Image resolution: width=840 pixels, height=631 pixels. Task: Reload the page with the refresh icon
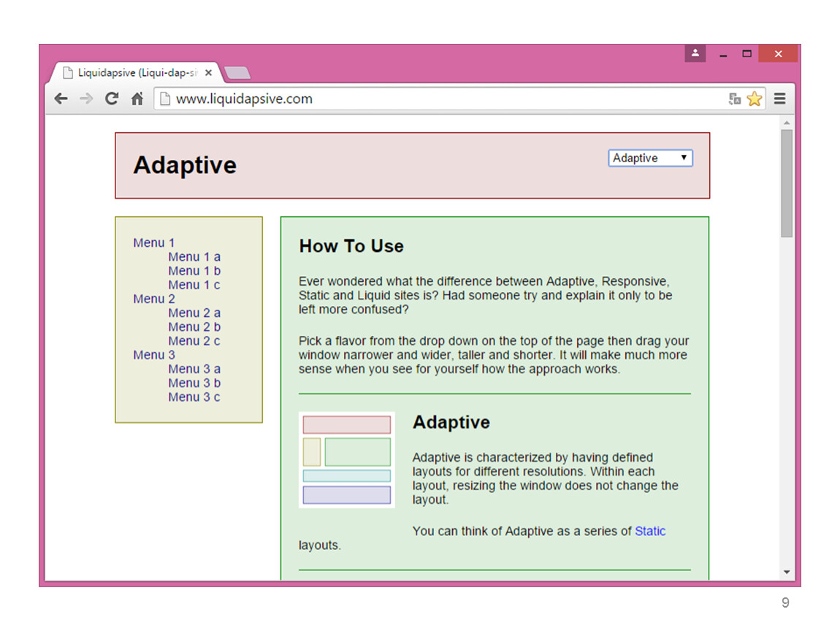click(112, 99)
